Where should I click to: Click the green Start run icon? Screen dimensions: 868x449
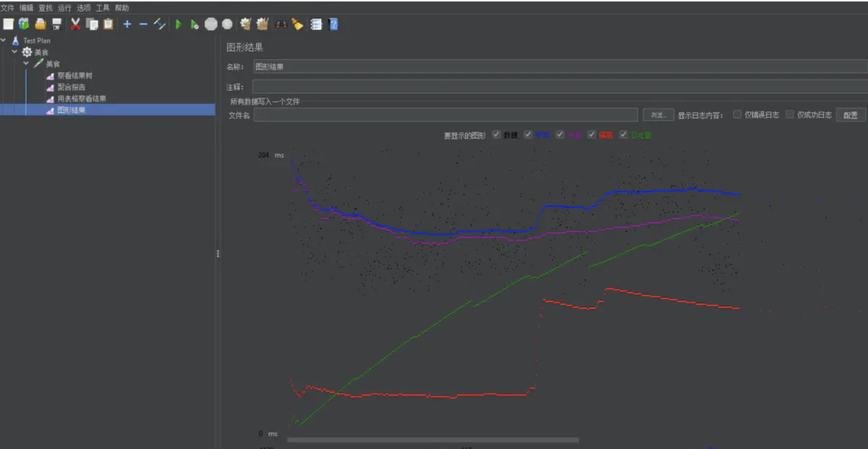[178, 24]
